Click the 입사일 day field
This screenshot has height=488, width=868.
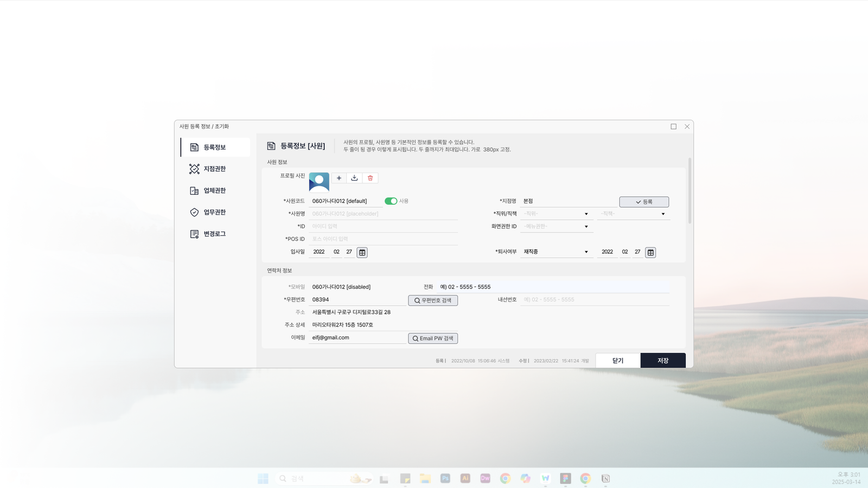click(349, 252)
